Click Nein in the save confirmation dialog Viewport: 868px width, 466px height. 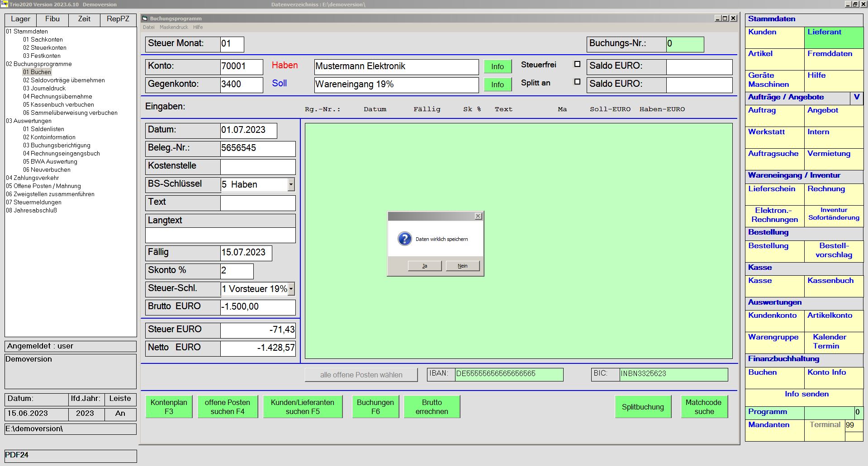click(x=462, y=266)
